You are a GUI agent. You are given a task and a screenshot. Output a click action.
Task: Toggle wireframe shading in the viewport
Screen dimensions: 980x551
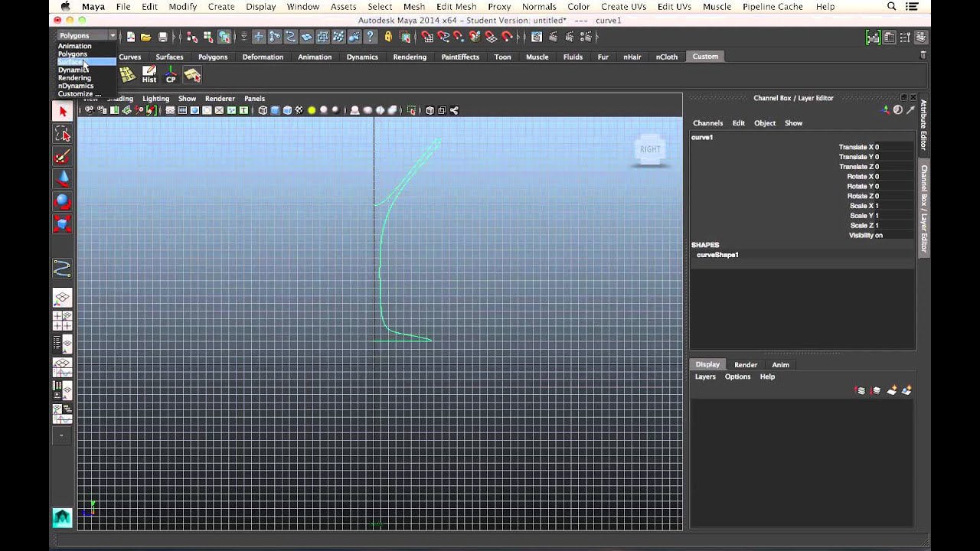click(x=263, y=110)
